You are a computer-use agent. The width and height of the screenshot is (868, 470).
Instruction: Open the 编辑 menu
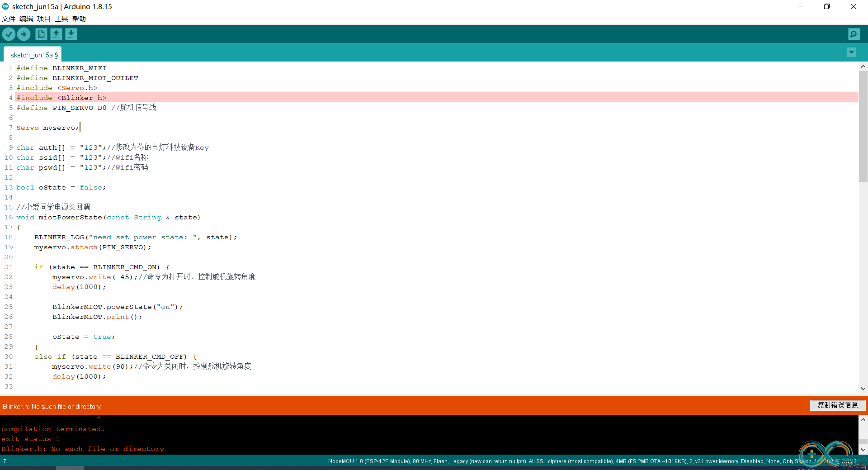pos(26,19)
